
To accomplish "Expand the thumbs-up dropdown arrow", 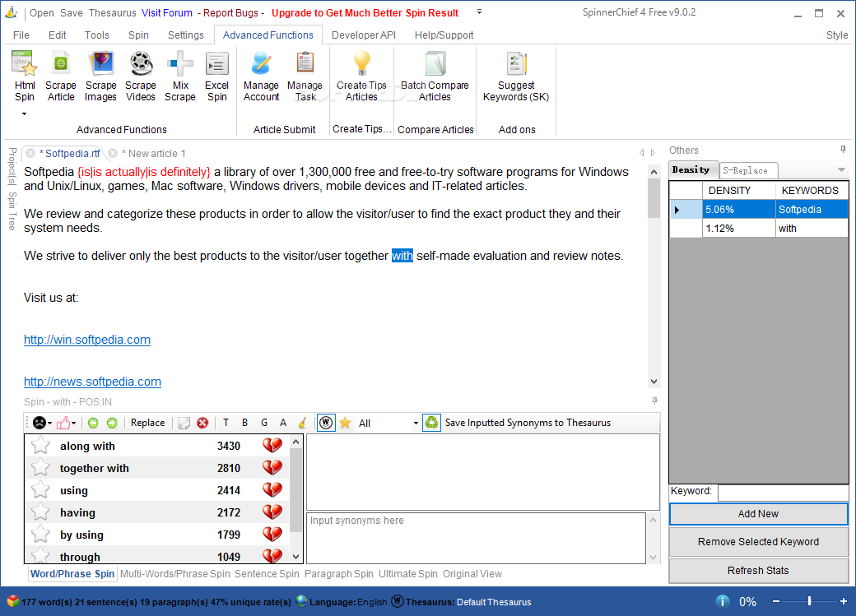I will pyautogui.click(x=74, y=424).
